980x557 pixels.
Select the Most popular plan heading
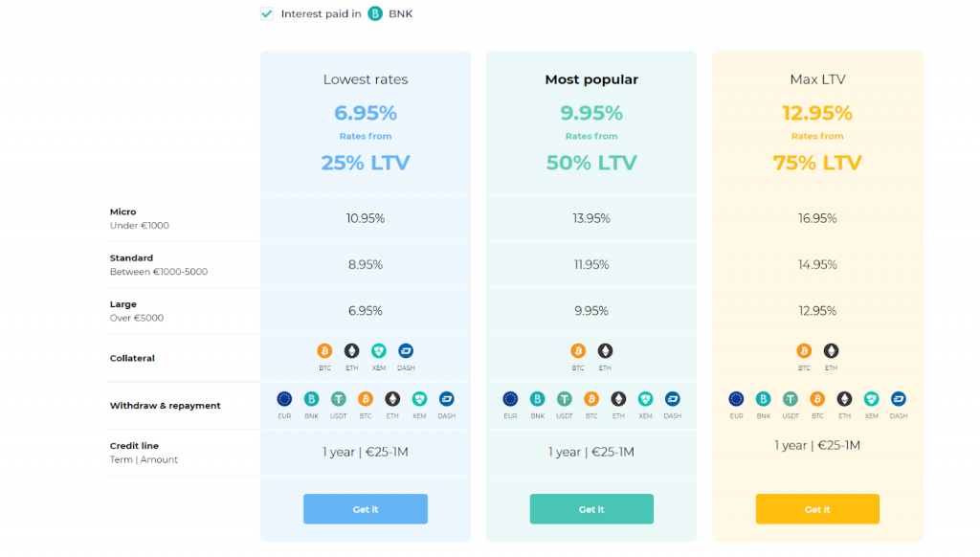[591, 79]
